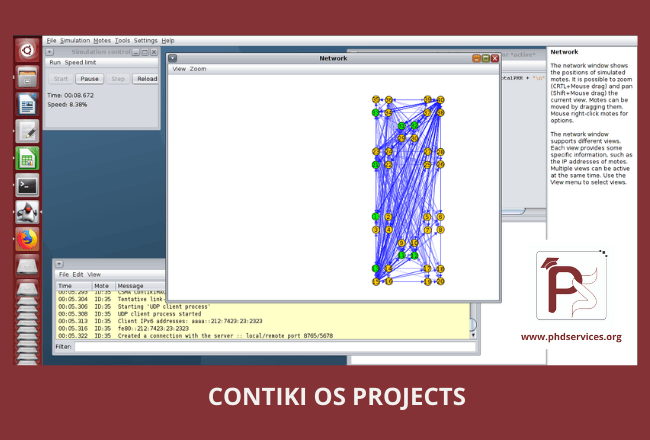Open View menu in Network window
The image size is (650, 440).
(179, 69)
